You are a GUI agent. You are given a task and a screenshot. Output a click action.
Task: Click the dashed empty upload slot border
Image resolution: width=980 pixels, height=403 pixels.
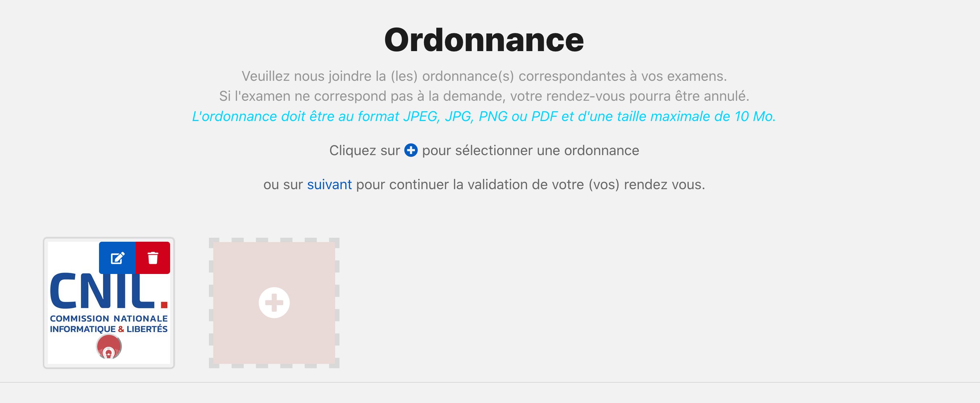click(x=211, y=303)
